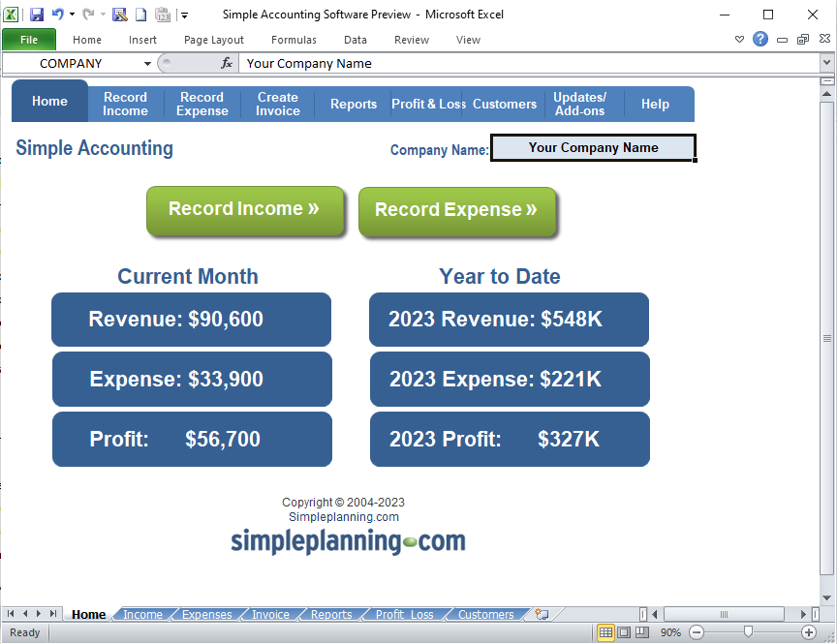
Task: Open the Home ribbon tab
Action: 87,40
